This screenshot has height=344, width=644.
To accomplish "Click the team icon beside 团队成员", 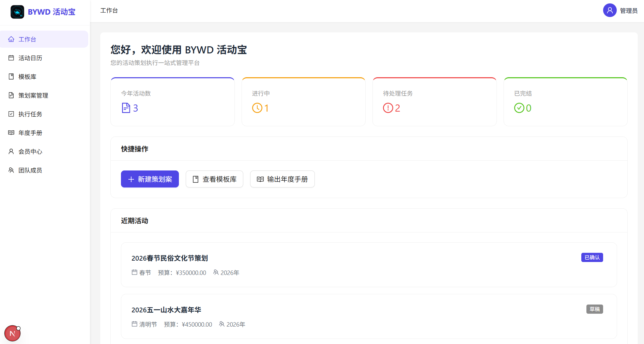I will pos(11,170).
